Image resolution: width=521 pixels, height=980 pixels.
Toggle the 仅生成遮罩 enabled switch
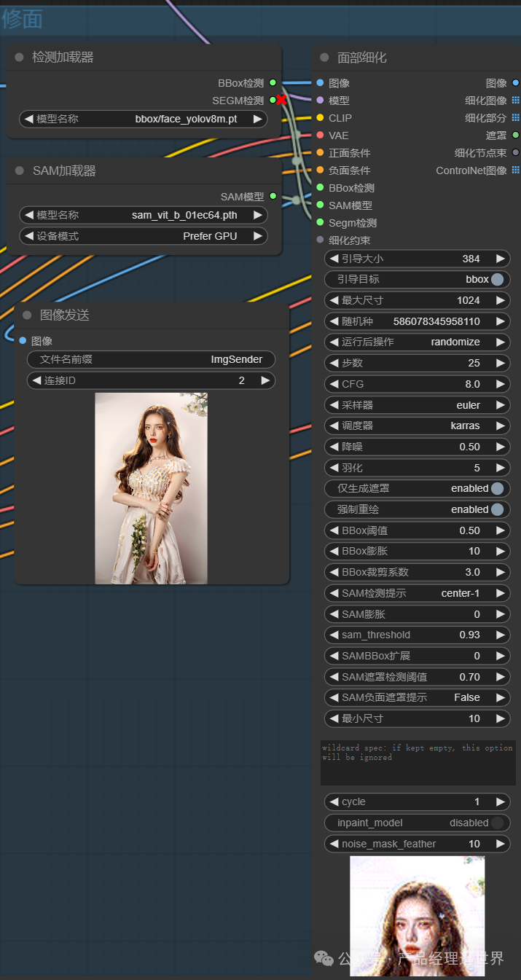click(497, 488)
